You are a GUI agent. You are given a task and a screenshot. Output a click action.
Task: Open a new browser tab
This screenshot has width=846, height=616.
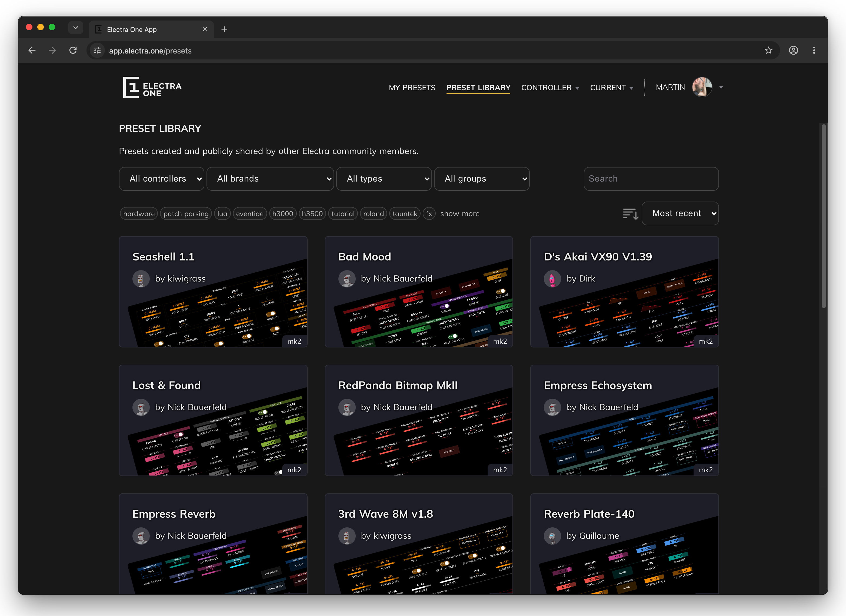224,29
